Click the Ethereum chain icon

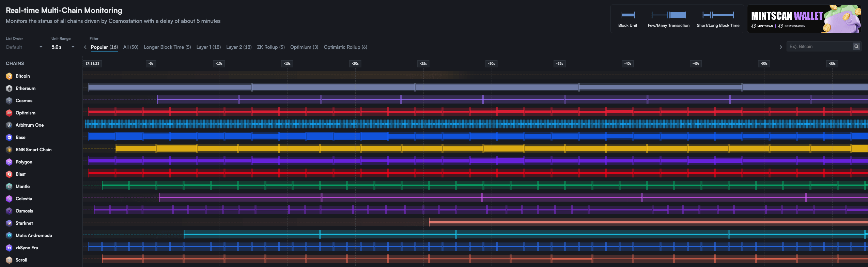click(9, 89)
